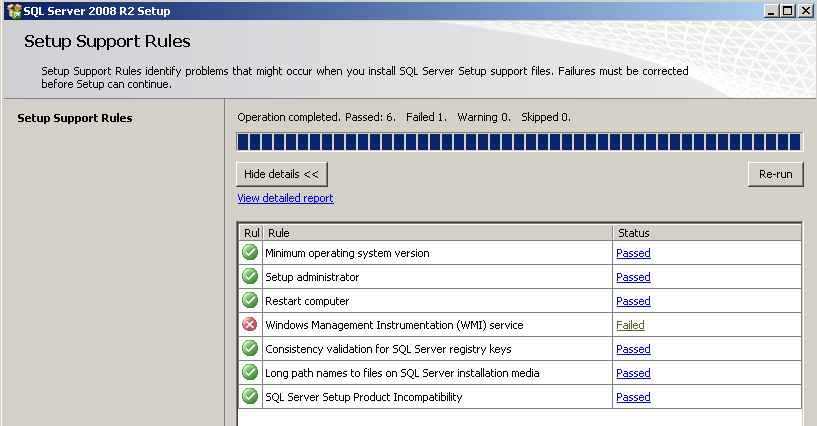Collapse details with Hide details button
817x426 pixels.
coord(281,174)
